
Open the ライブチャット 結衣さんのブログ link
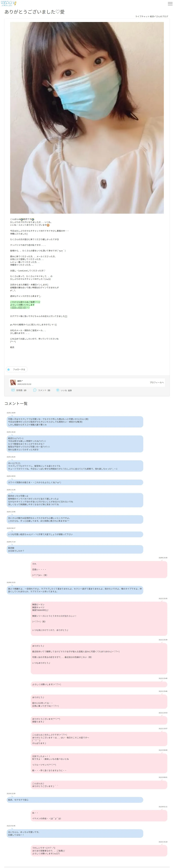click(151, 16)
